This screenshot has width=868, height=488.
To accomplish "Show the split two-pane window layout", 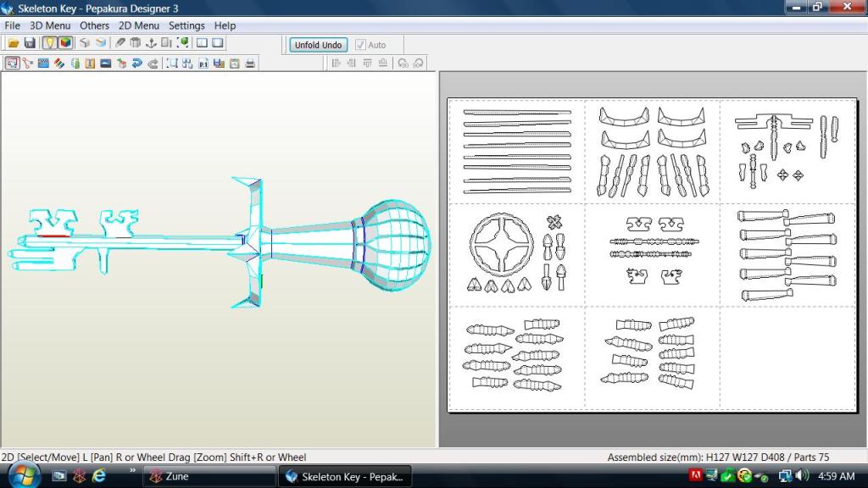I will pos(202,42).
